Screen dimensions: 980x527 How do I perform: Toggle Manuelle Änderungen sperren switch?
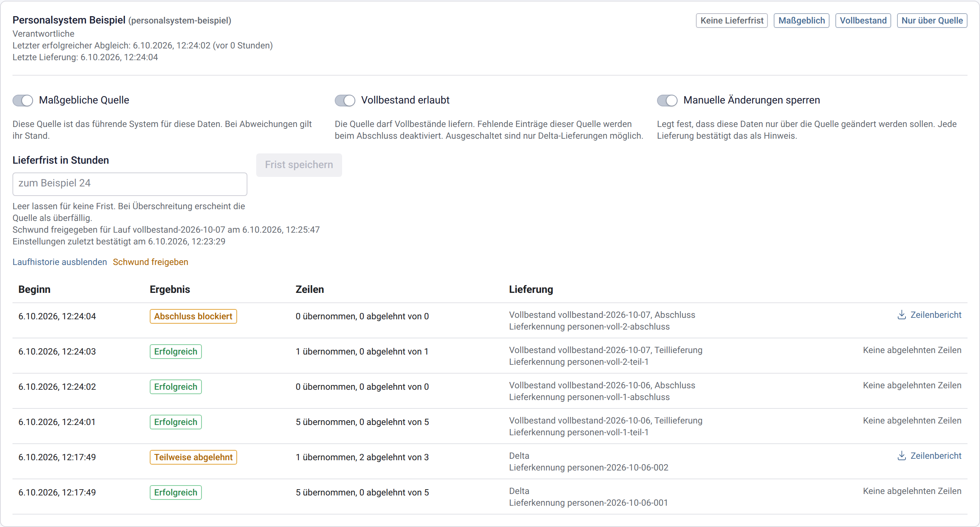[667, 101]
